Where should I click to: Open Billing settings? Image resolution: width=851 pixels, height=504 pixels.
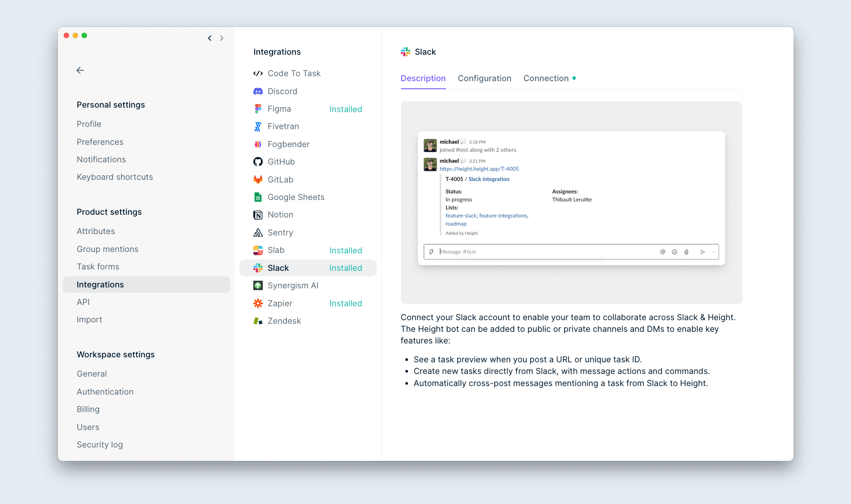click(x=88, y=409)
